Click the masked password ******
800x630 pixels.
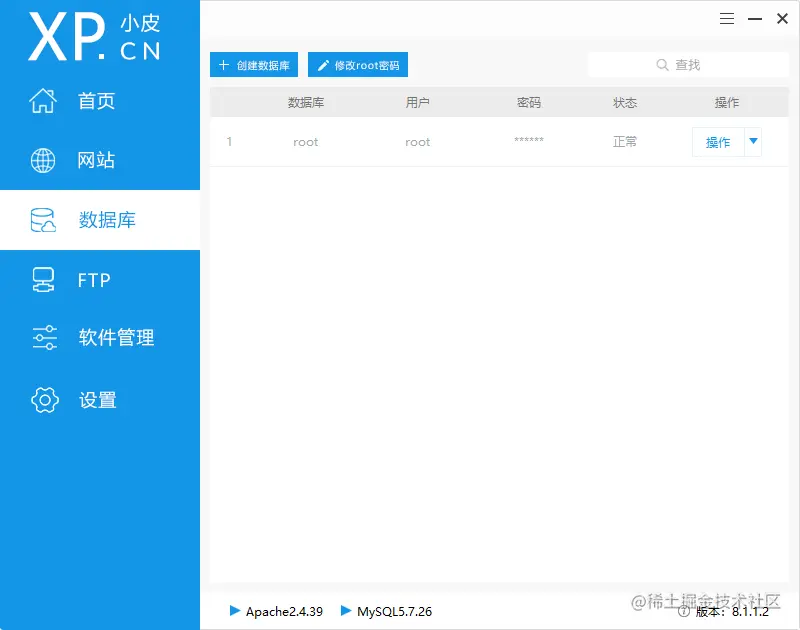[529, 140]
